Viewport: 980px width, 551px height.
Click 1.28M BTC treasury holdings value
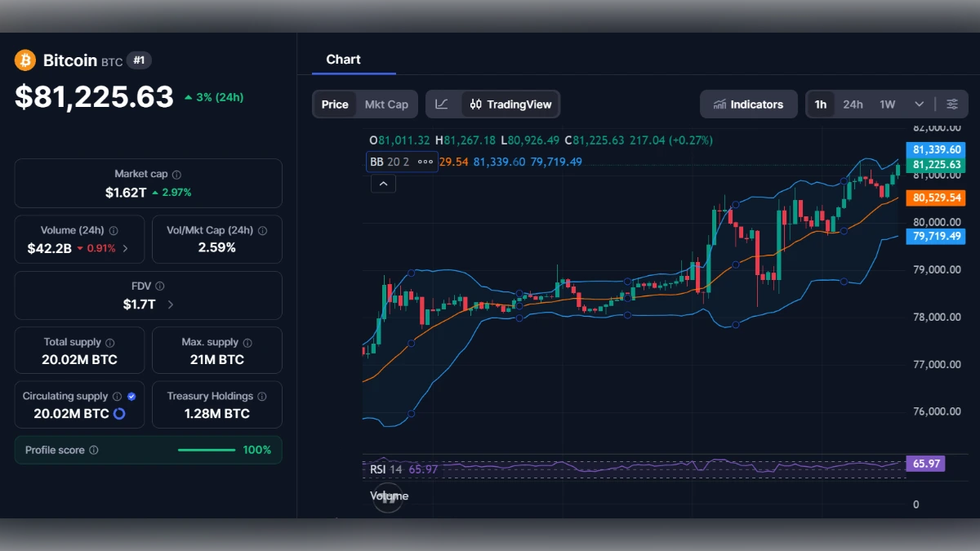(x=216, y=414)
